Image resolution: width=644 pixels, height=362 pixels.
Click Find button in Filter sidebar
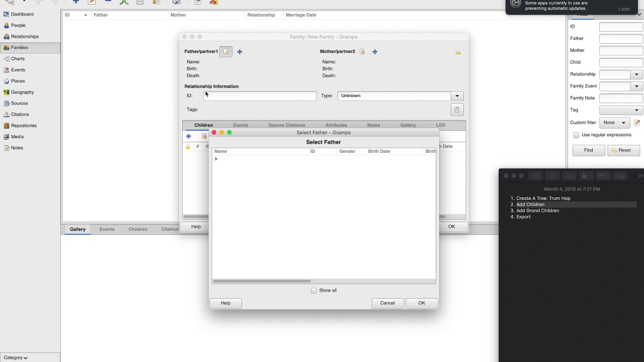pos(589,150)
